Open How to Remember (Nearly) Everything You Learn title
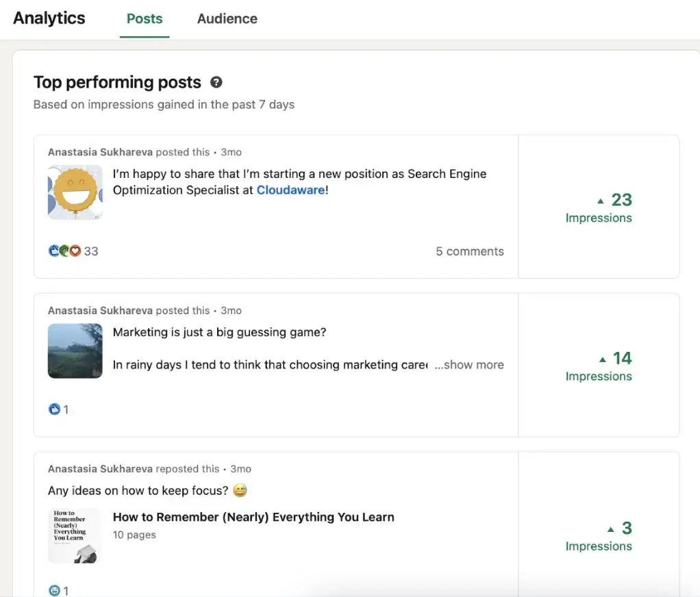 coord(253,517)
